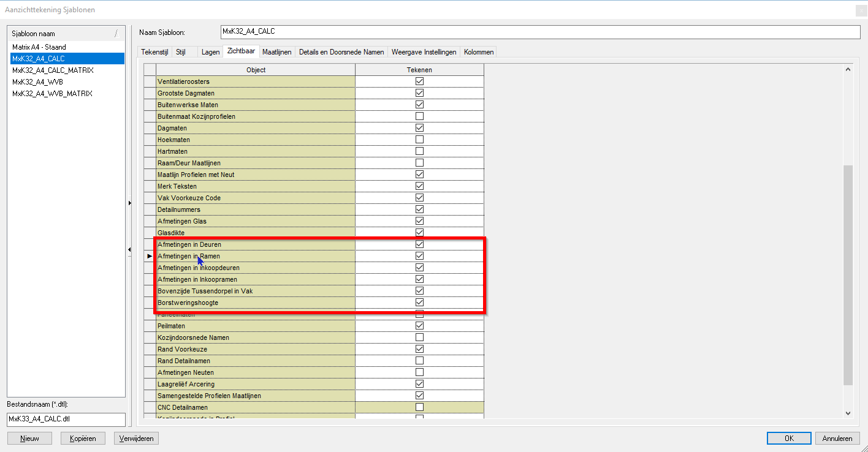Switch to the Kolommen tab
This screenshot has height=452, width=868.
coord(478,52)
